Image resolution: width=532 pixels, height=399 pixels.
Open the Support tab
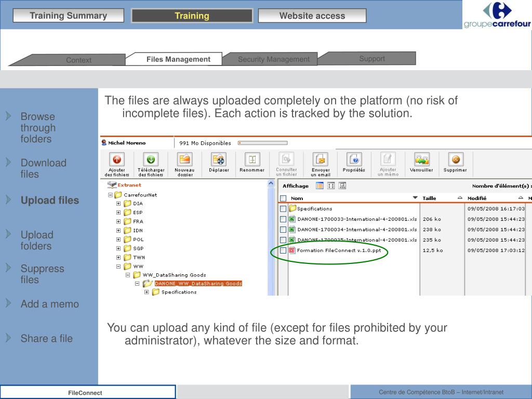coord(372,58)
